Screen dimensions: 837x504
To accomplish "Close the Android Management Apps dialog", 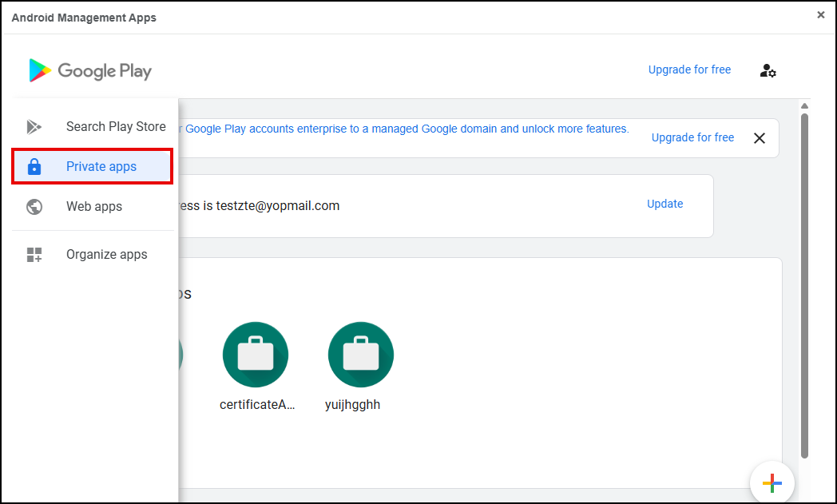I will tap(820, 15).
